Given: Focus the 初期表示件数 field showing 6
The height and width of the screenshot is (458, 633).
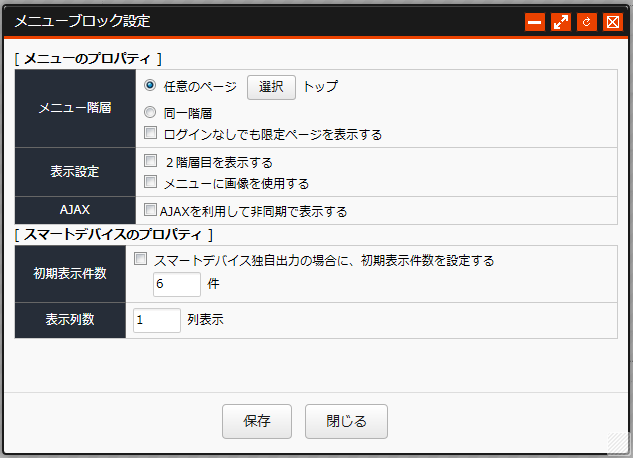Looking at the screenshot, I should [x=177, y=284].
